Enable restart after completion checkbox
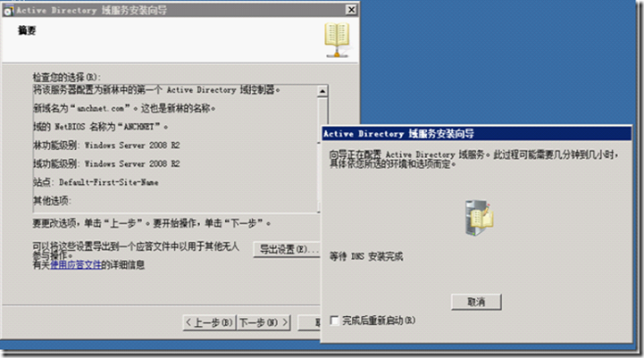 point(334,321)
